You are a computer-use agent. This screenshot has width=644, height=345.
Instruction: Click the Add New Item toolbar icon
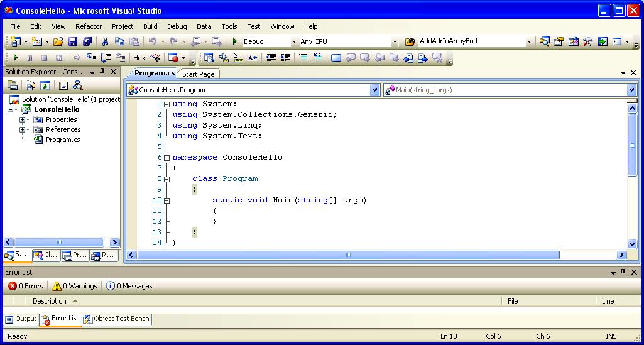37,41
